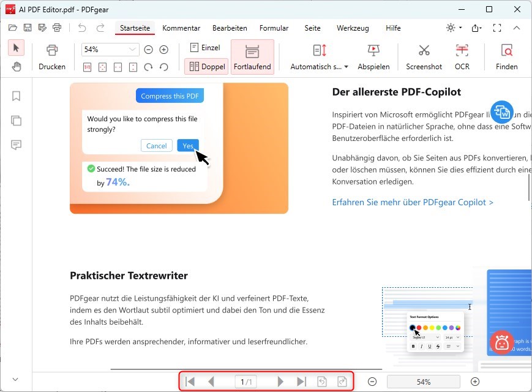This screenshot has height=392, width=532.
Task: Expand the sidebar with bottom chevron
Action: pos(15,379)
